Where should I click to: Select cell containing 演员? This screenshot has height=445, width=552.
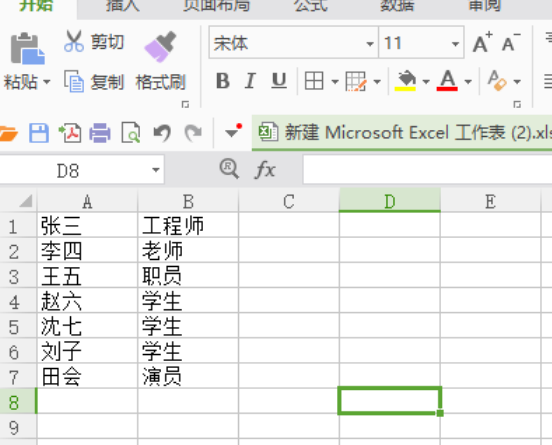pyautogui.click(x=188, y=376)
